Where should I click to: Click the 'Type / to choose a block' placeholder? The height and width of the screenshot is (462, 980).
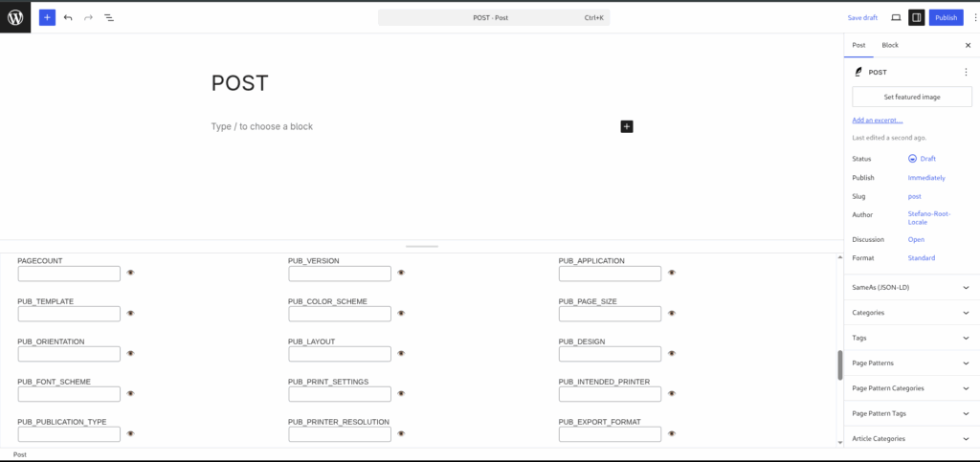coord(262,126)
